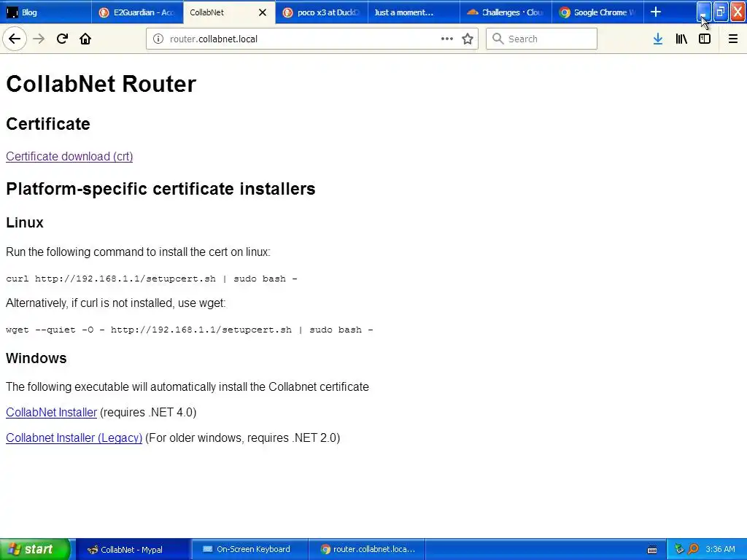Download the Certificate (crt) link
747x560 pixels.
(x=69, y=156)
